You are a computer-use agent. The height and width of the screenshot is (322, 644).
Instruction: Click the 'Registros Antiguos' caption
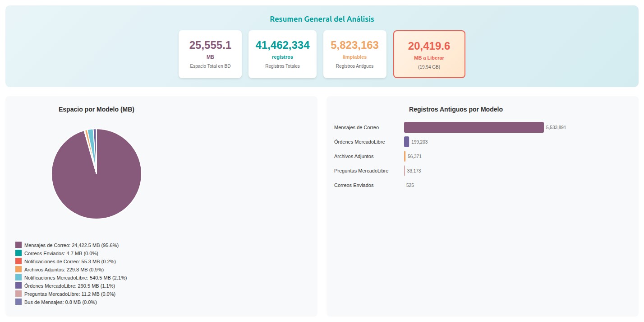tap(354, 66)
